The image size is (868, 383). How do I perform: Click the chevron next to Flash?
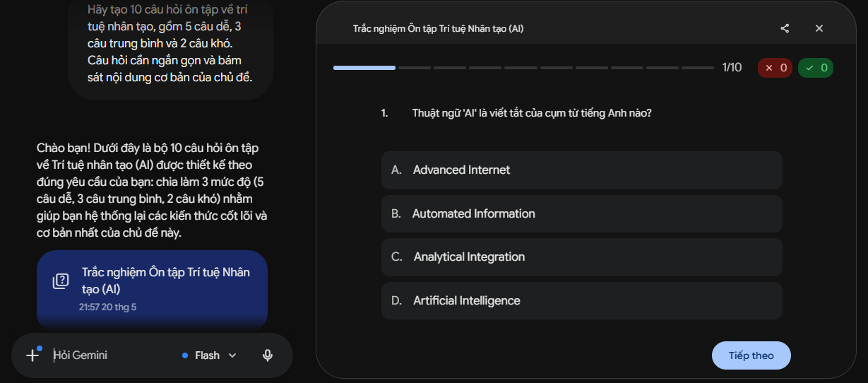coord(232,355)
